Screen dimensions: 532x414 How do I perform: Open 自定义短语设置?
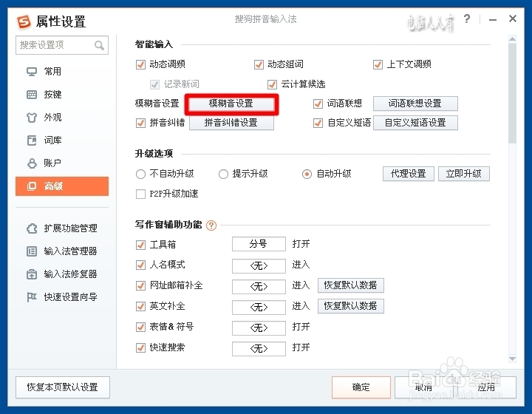click(415, 123)
